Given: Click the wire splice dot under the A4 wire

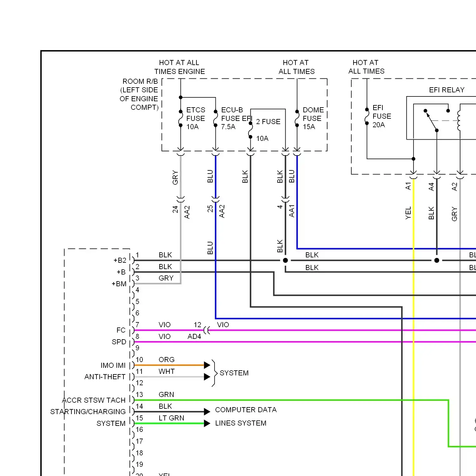Looking at the screenshot, I should 437,260.
